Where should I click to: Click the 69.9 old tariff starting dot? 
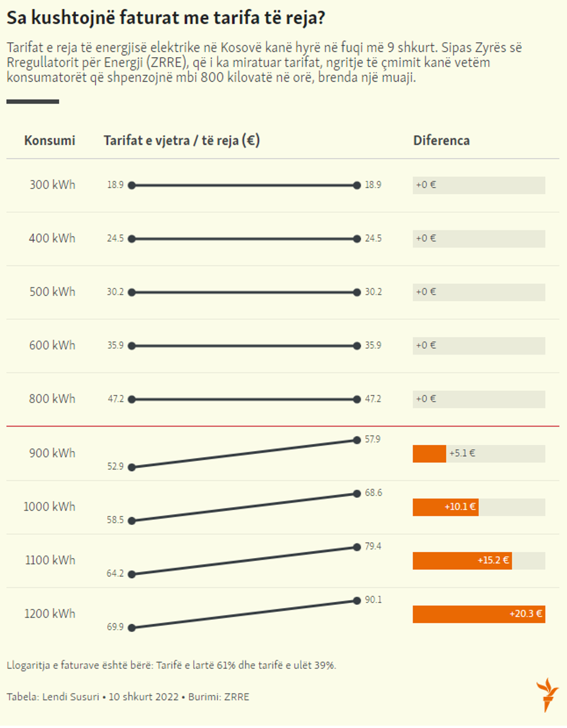[132, 627]
